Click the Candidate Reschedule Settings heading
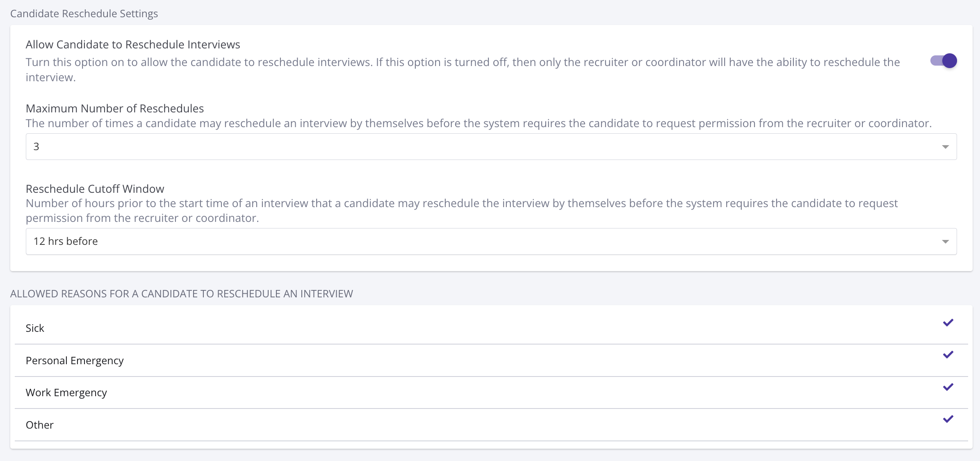 84,14
